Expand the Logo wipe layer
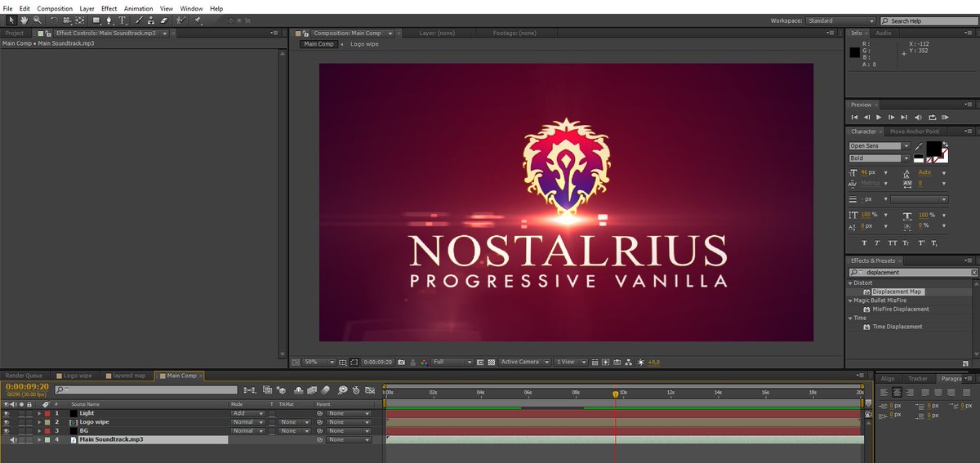 (x=38, y=422)
